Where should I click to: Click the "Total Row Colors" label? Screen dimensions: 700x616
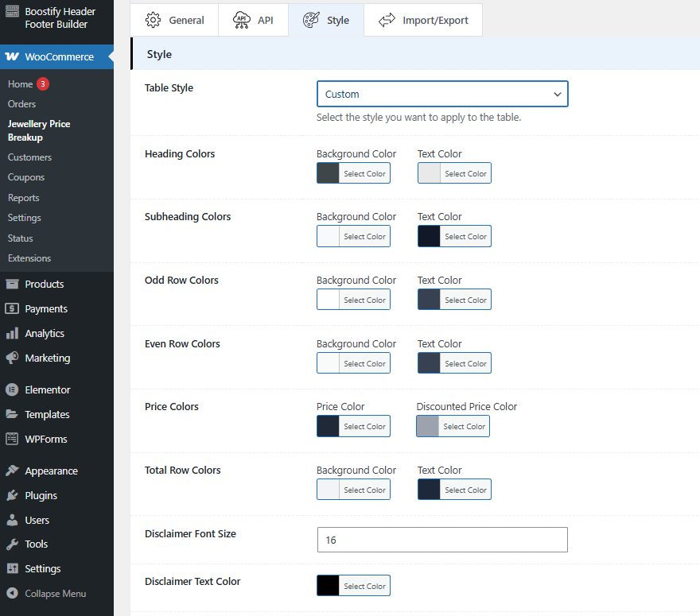183,470
